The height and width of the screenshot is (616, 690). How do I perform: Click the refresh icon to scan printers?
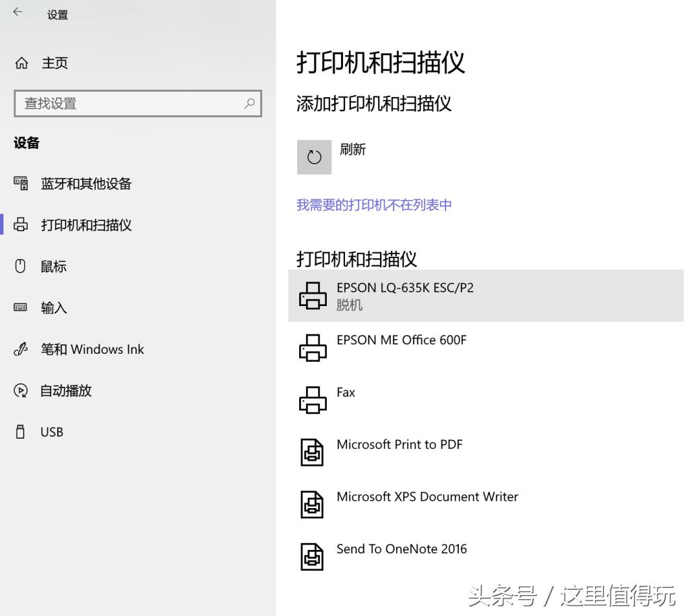tap(314, 156)
